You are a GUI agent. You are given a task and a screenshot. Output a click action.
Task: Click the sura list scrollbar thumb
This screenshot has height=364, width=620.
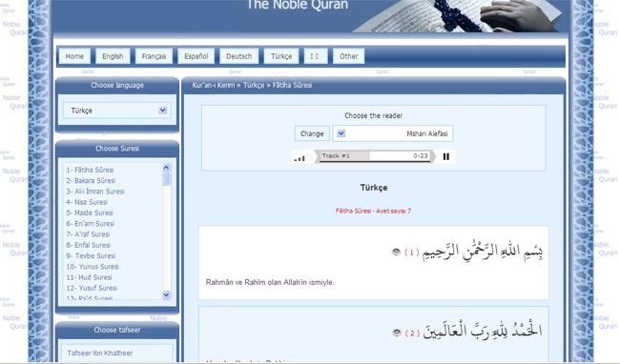pos(166,179)
